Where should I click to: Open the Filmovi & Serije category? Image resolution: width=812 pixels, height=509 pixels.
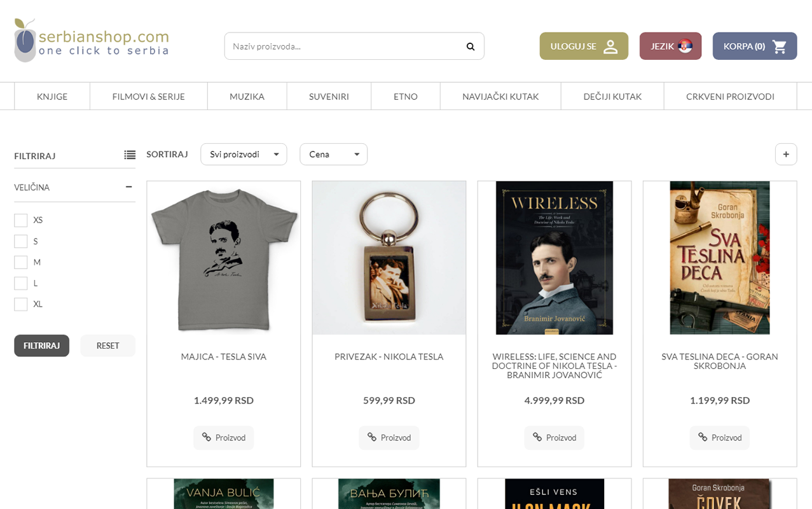pos(149,97)
